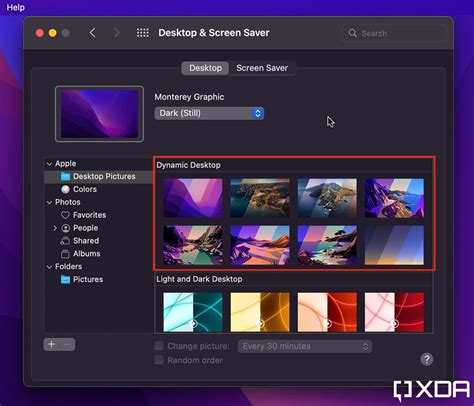Viewport: 474px width, 406px height.
Task: Open the Every 30 minutes dropdown
Action: tap(305, 346)
